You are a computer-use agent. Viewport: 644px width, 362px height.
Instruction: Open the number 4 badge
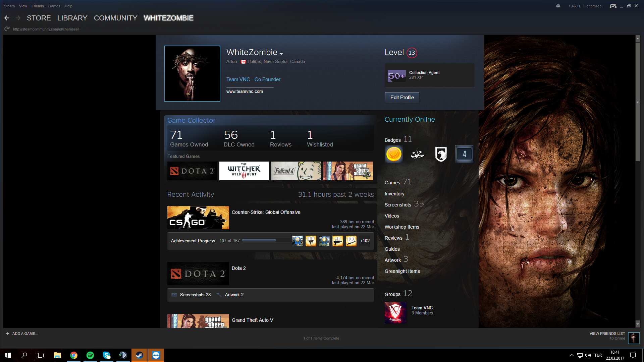click(x=464, y=154)
